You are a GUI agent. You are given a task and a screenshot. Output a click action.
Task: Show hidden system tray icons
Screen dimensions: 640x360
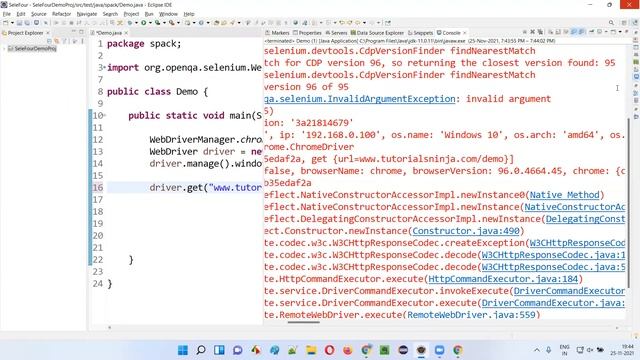pos(537,350)
